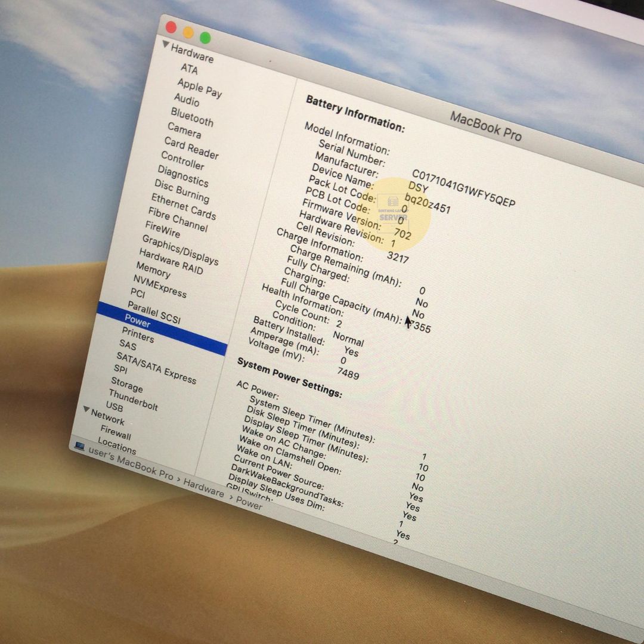Click the Charge Remaining (mAh) label
Viewport: 644px width, 644px height.
[x=345, y=265]
